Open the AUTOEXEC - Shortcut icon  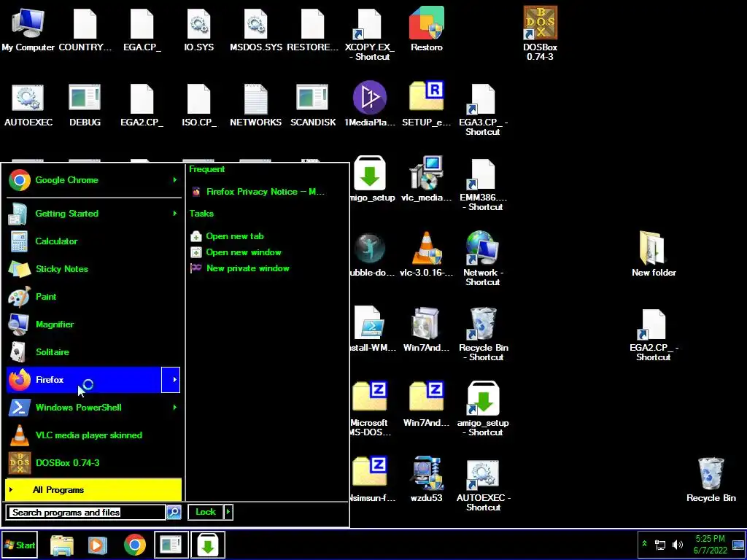click(x=483, y=485)
